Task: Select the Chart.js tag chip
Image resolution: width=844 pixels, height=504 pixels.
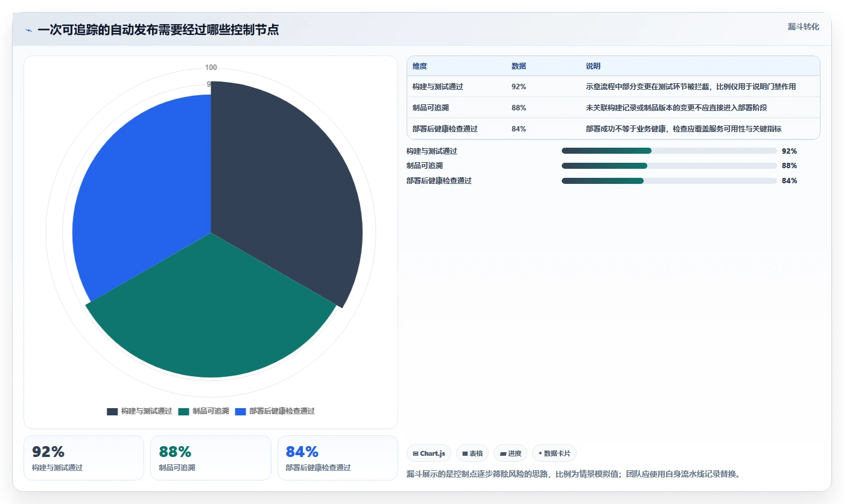Action: click(429, 453)
